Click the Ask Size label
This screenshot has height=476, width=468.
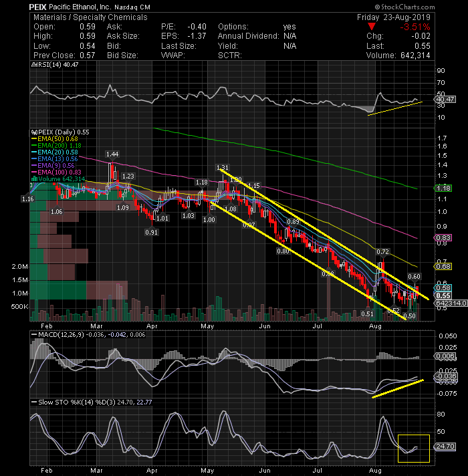click(123, 36)
